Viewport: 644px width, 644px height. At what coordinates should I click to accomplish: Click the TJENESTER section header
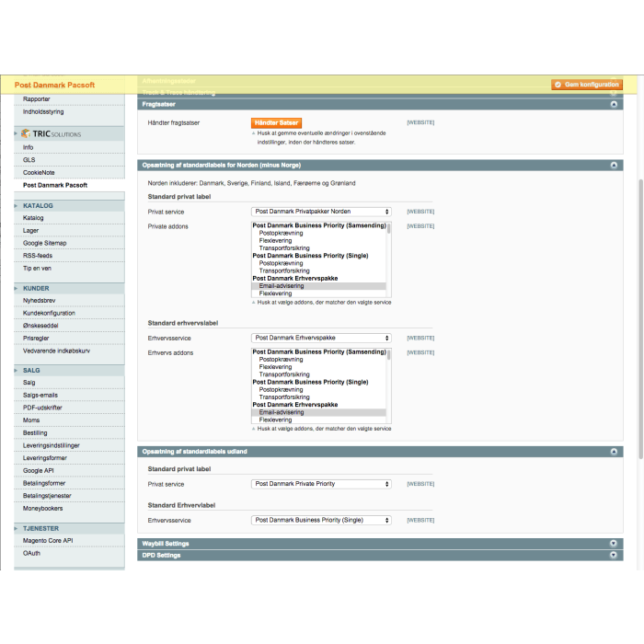(x=40, y=529)
